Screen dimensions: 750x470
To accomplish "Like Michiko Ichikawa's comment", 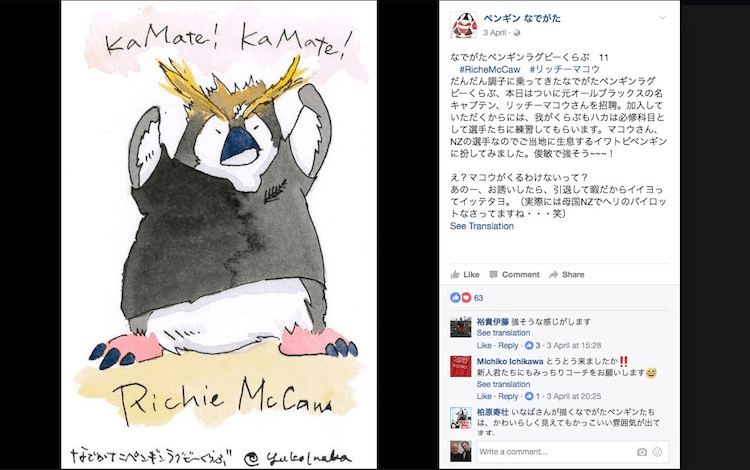I will pyautogui.click(x=484, y=396).
